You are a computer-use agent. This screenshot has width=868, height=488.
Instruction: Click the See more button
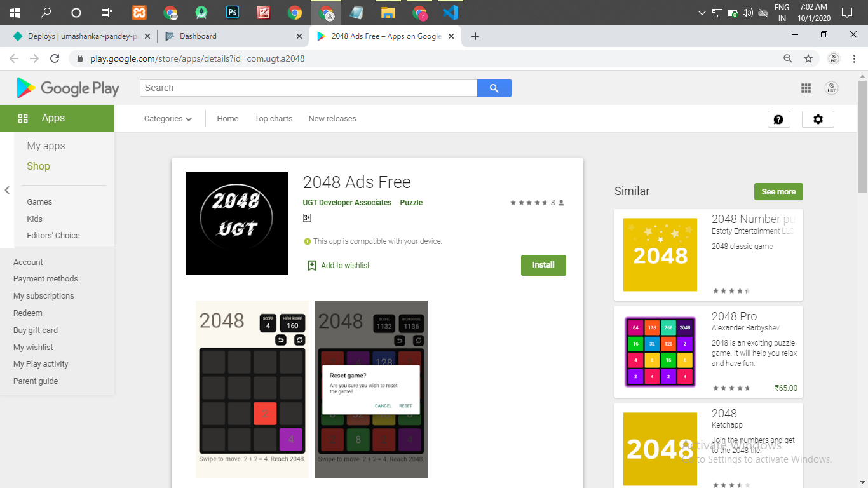pos(778,191)
